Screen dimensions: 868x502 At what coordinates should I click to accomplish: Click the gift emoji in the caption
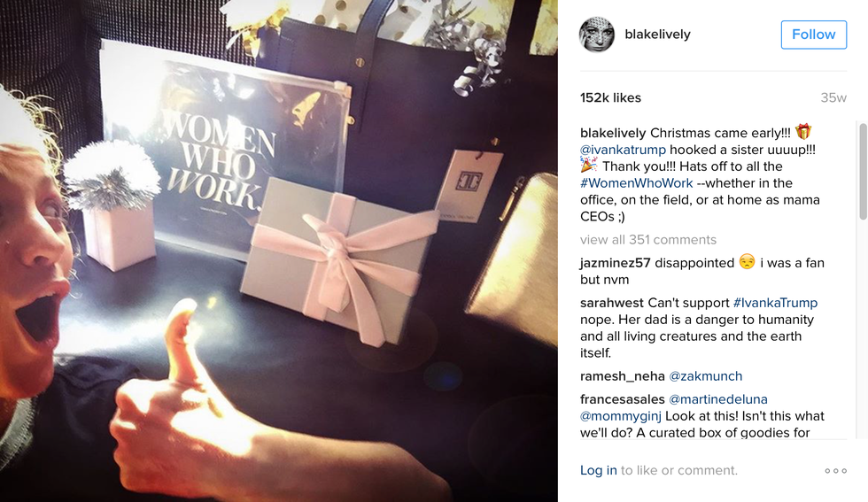point(803,132)
